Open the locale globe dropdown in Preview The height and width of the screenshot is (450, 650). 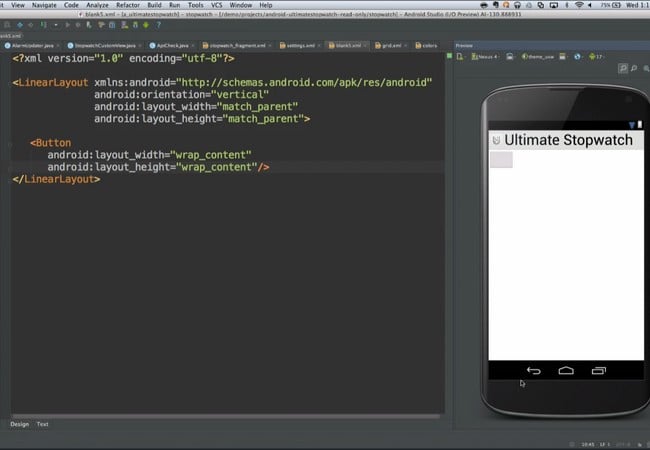(x=577, y=56)
